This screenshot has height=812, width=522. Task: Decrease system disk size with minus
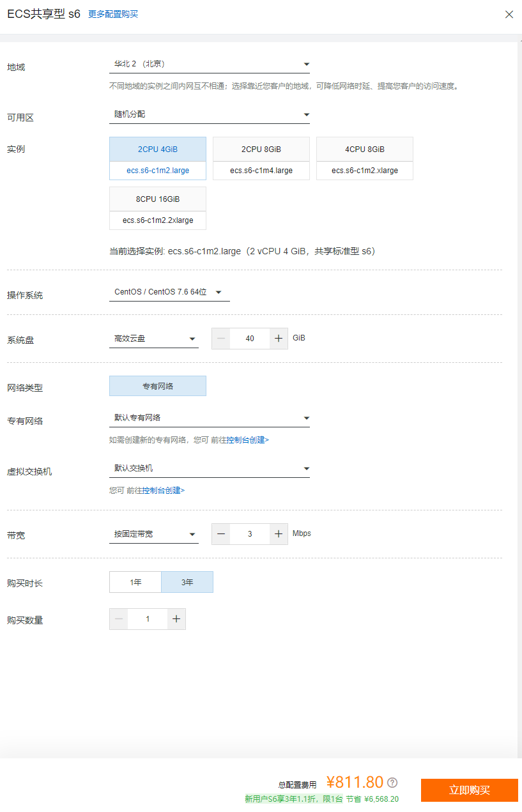[221, 339]
